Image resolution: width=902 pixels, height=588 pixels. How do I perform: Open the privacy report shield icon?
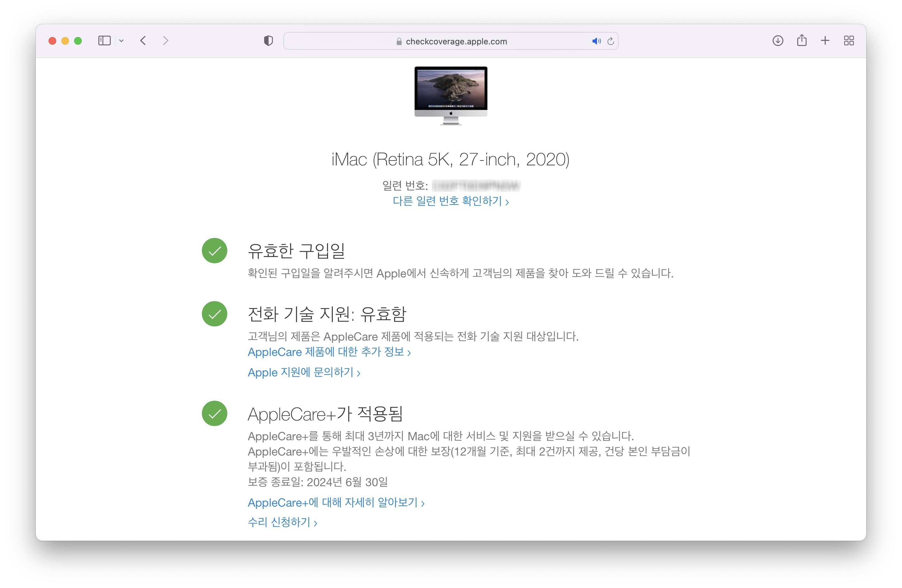268,41
